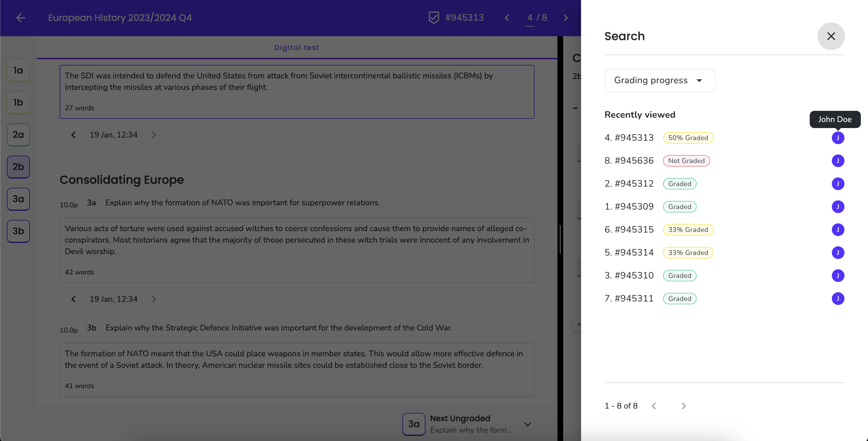View the later 3a answer version
Screen dimensions: 868x441
pos(154,299)
